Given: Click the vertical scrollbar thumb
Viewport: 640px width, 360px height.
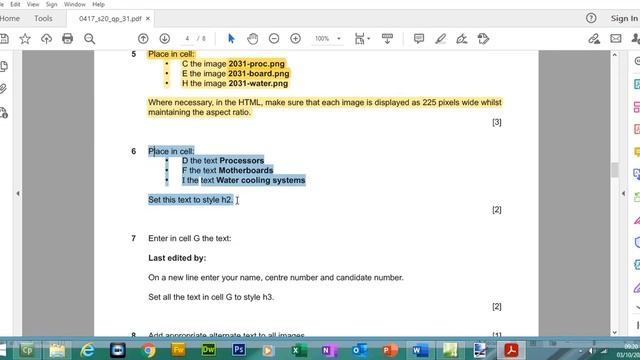Looking at the screenshot, I should click(x=615, y=170).
